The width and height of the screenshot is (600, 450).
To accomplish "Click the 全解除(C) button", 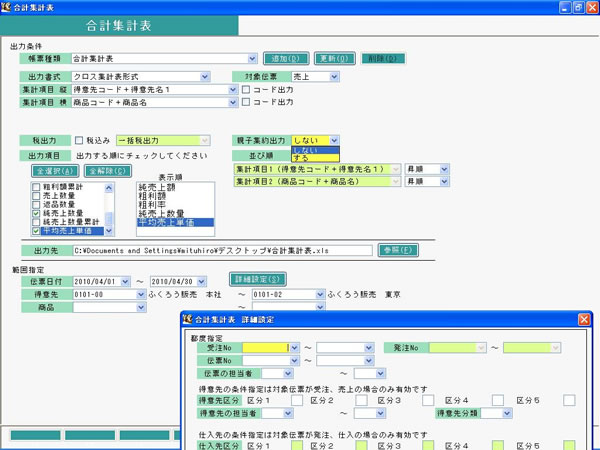I will click(x=108, y=171).
